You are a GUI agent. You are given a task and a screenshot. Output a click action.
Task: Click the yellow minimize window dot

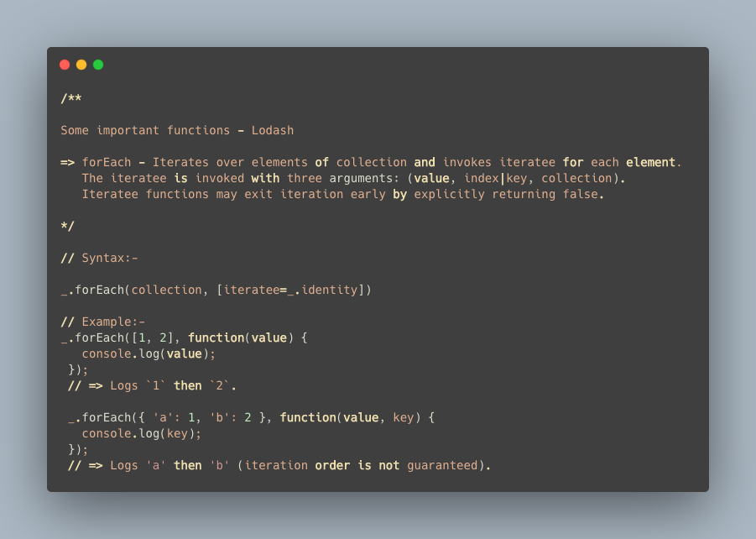[x=81, y=65]
